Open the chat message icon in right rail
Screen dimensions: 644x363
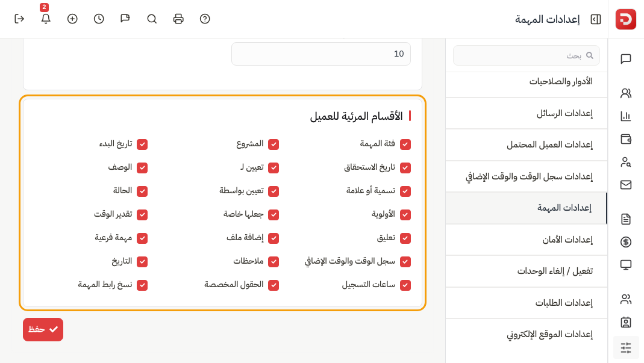pyautogui.click(x=626, y=59)
